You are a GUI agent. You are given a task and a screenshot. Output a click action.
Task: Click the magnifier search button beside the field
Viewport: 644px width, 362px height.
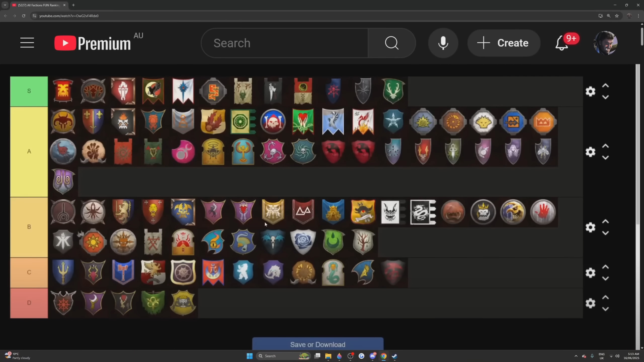click(x=392, y=43)
